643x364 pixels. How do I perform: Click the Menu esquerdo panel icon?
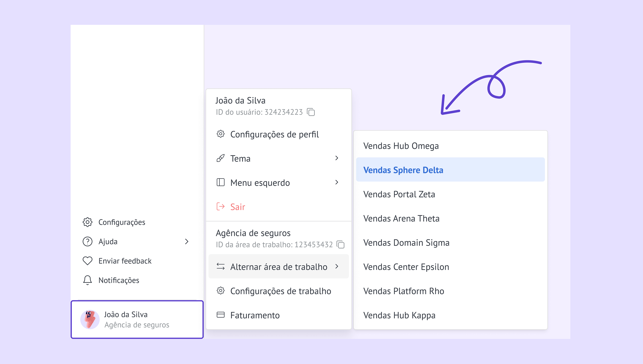click(x=221, y=182)
